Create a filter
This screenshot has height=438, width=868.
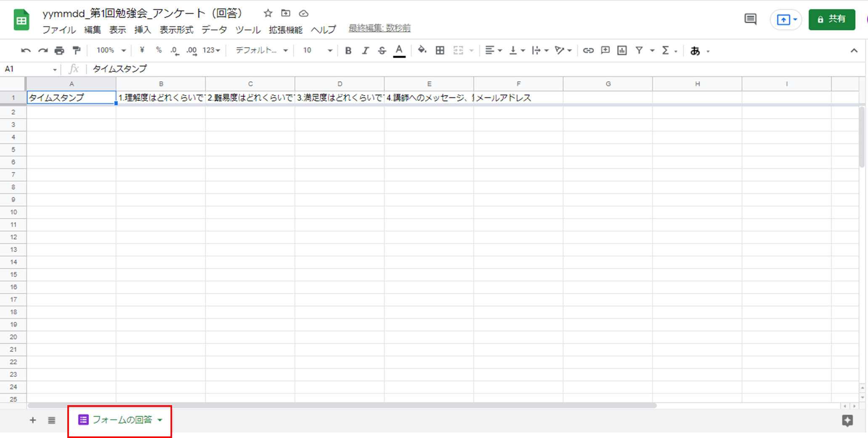coord(639,50)
